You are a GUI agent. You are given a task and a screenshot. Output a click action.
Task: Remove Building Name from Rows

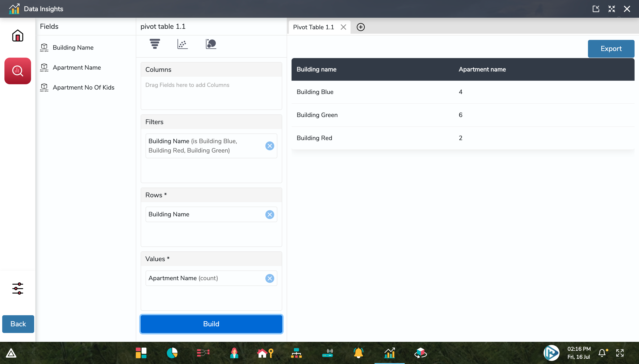pos(269,215)
